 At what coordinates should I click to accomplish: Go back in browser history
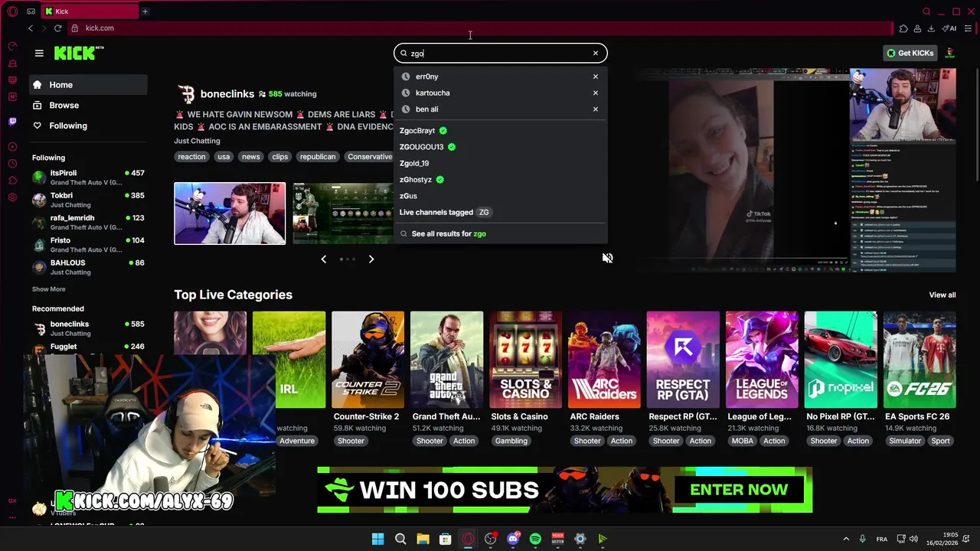[x=31, y=28]
